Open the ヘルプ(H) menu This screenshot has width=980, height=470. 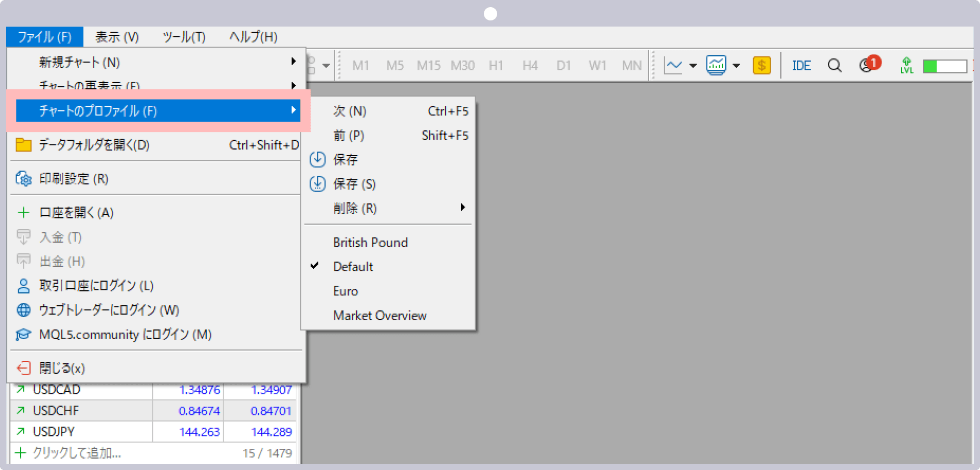coord(253,37)
